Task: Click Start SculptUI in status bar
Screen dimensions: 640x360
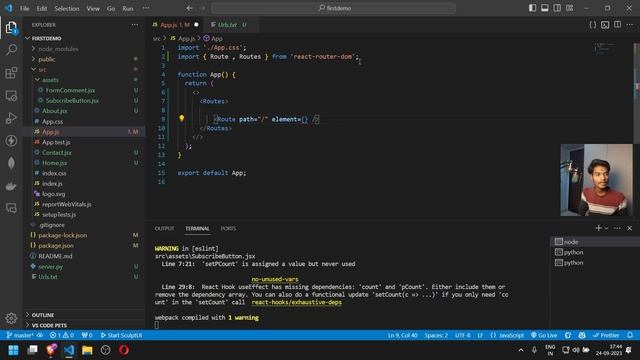Action: [x=121, y=335]
